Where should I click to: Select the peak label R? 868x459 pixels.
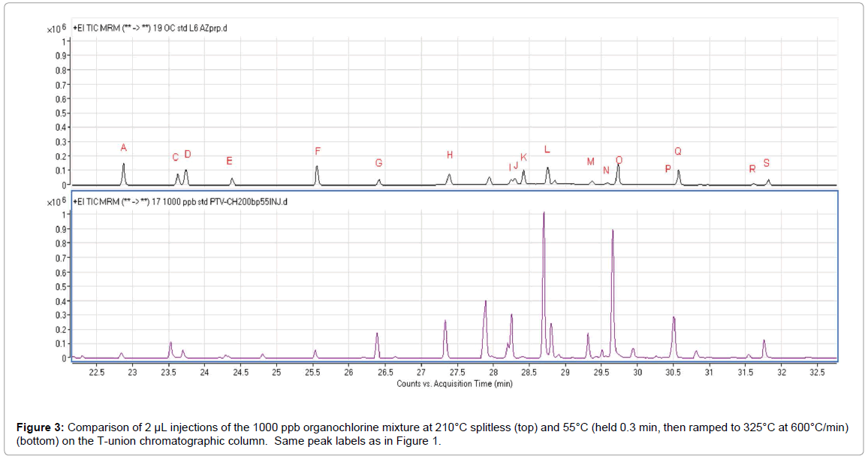pos(752,169)
